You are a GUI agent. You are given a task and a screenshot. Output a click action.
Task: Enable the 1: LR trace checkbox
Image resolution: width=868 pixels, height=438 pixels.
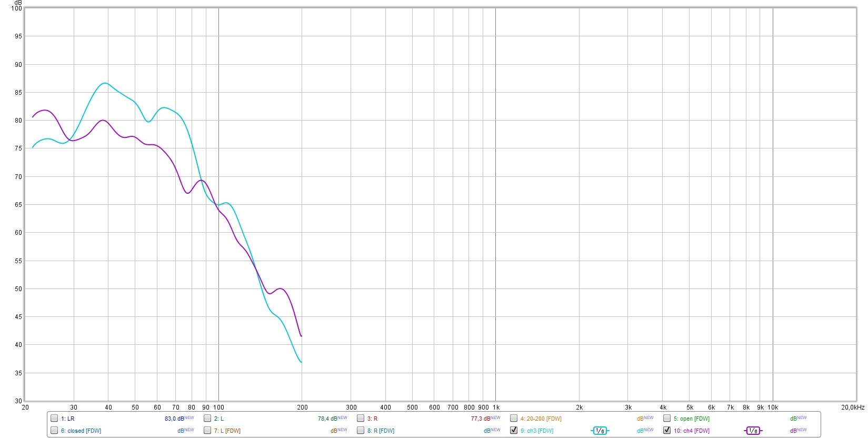(x=54, y=419)
